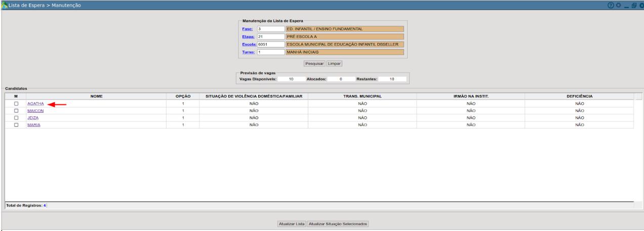Open the settings gear icon
644x231 pixels.
click(618, 5)
